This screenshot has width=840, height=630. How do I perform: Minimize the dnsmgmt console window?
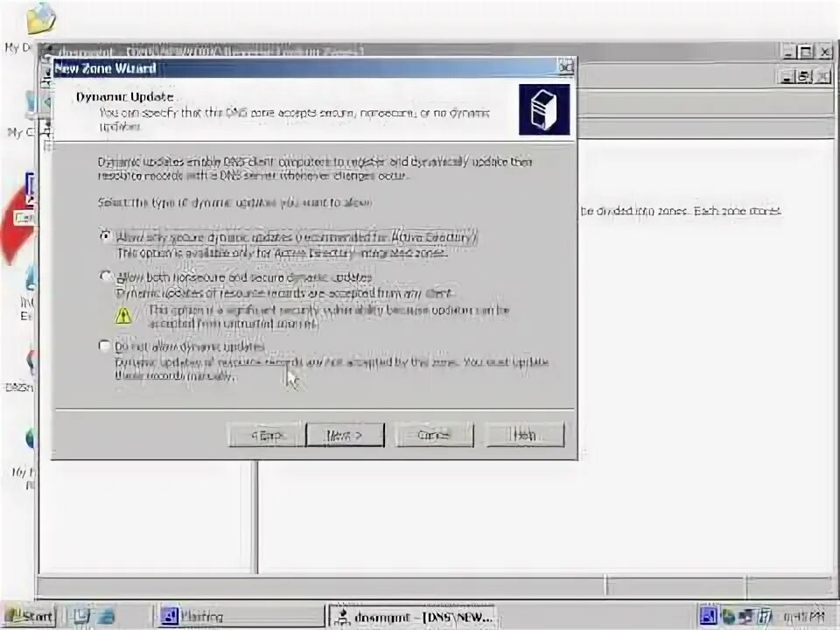click(x=788, y=52)
